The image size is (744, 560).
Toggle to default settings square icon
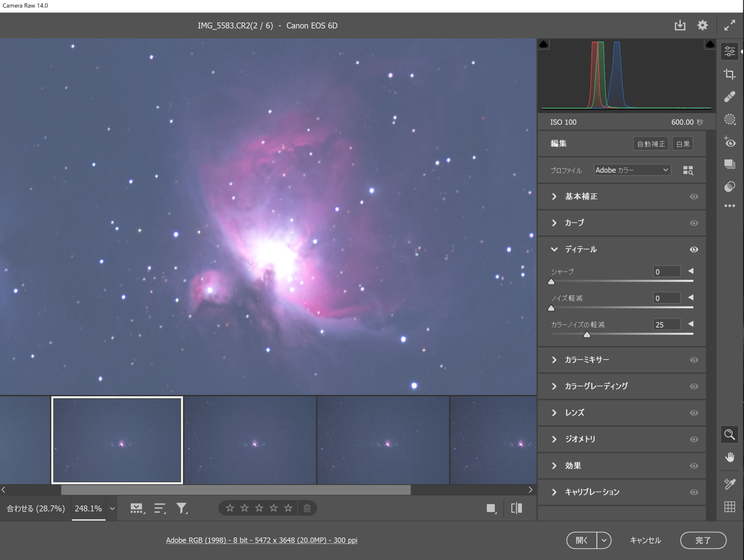click(x=491, y=508)
